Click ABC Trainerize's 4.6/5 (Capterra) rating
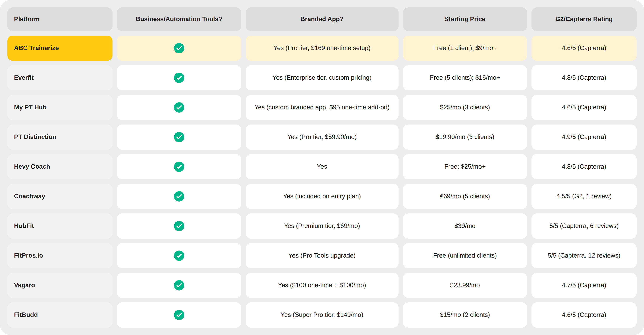This screenshot has height=335, width=644. pyautogui.click(x=584, y=48)
